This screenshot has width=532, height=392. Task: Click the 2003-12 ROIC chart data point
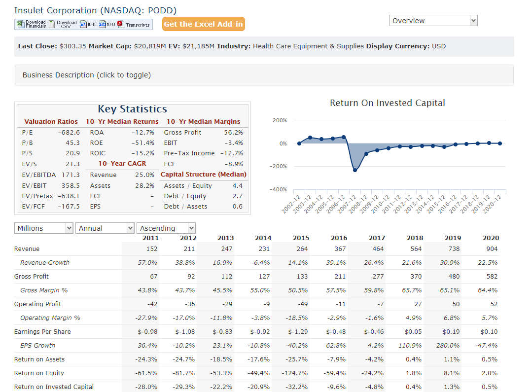pyautogui.click(x=310, y=138)
